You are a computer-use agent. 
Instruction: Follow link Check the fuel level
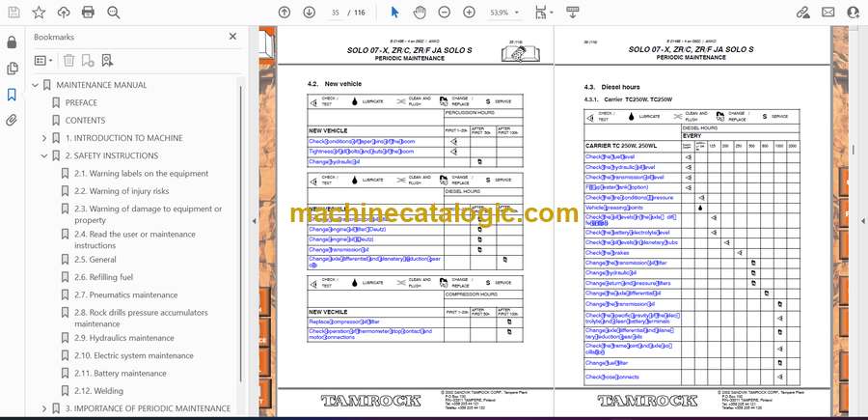[x=610, y=157]
